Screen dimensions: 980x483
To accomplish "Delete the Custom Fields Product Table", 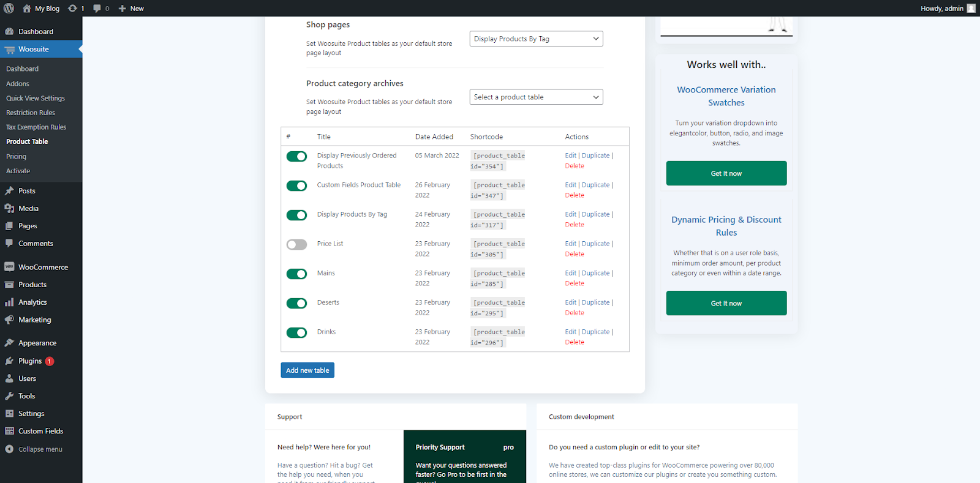I will pos(575,195).
